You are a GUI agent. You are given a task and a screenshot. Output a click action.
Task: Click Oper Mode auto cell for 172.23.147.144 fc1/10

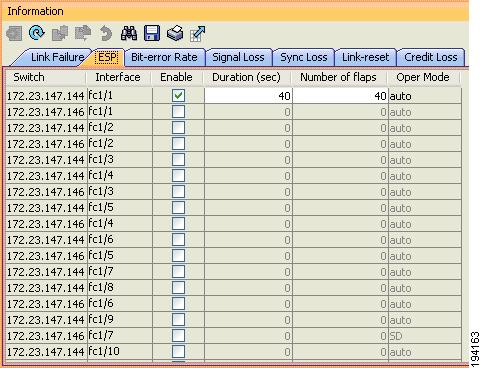(425, 352)
